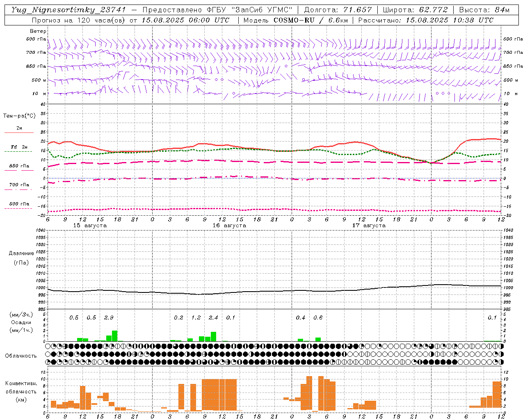Click the precipitation value '2.4'
This screenshot has width=525, height=420.
point(213,318)
